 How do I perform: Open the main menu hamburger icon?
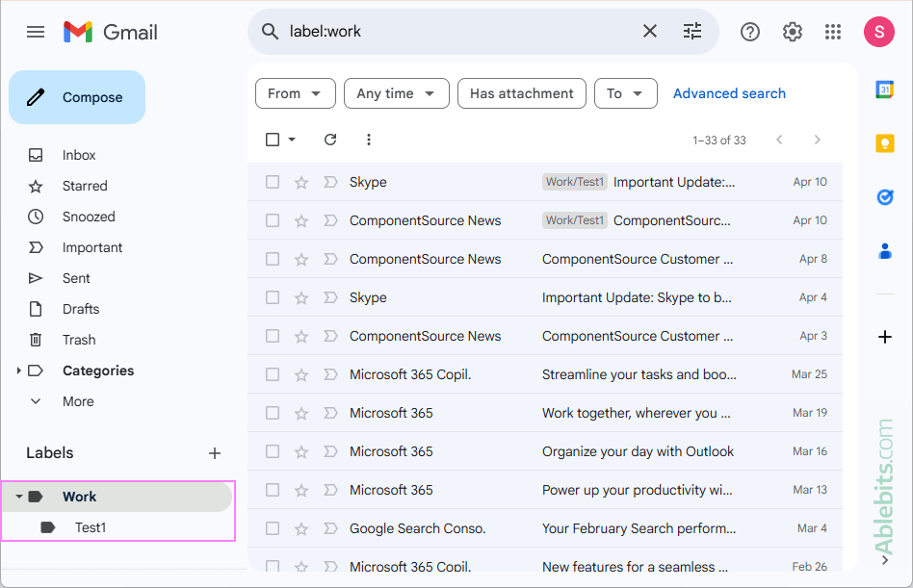(x=36, y=32)
